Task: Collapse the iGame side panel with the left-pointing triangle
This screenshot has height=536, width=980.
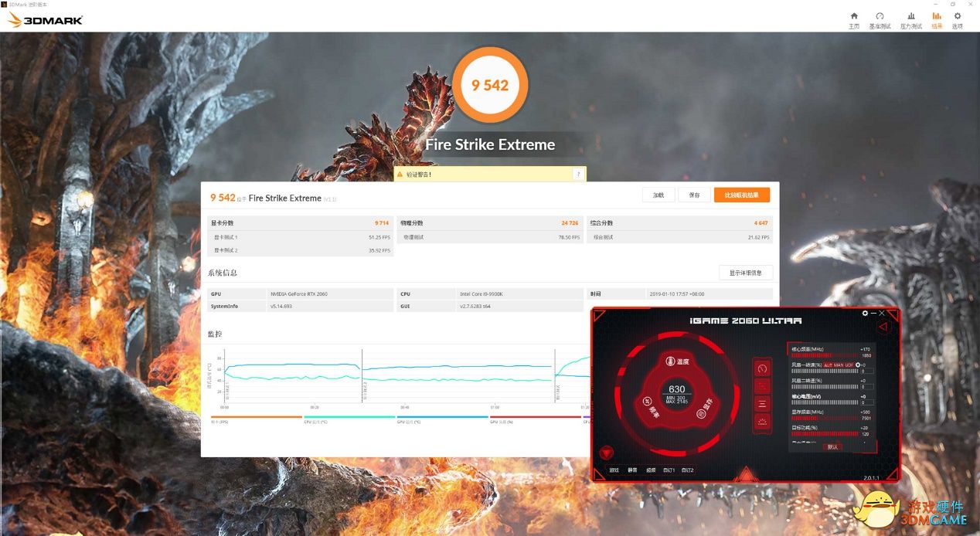Action: coord(883,327)
